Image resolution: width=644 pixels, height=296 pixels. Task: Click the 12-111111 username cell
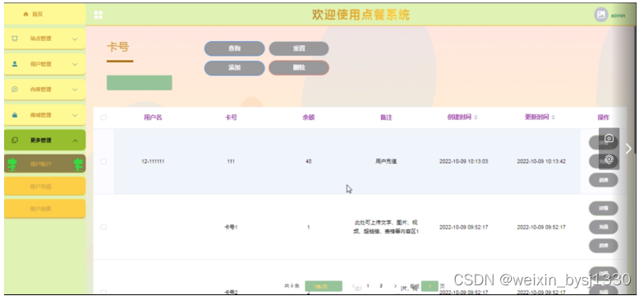click(153, 161)
